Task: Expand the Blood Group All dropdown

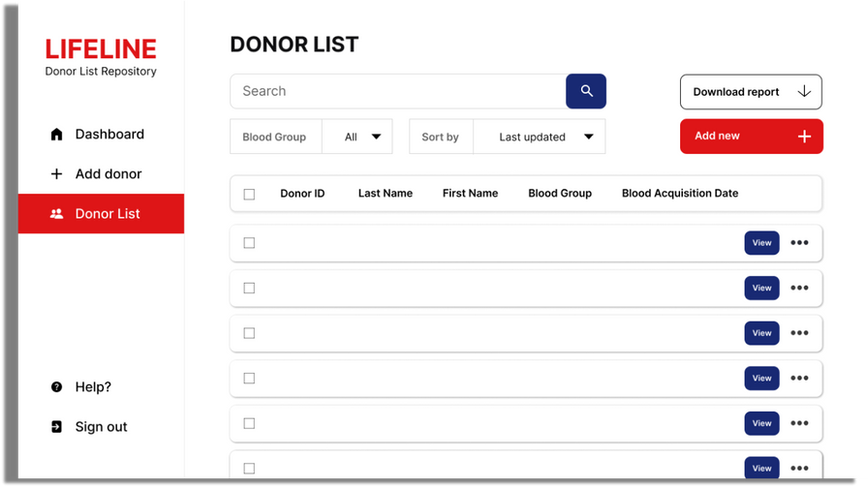Action: pyautogui.click(x=357, y=137)
